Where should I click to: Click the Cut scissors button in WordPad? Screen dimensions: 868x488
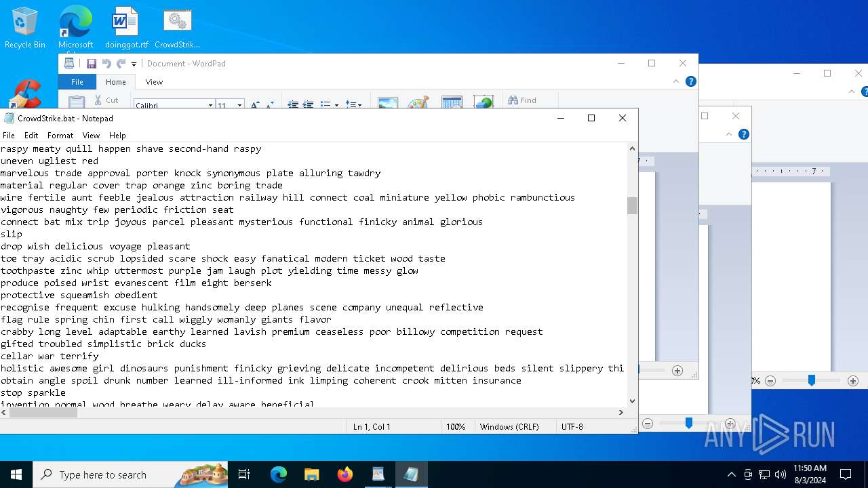click(x=106, y=100)
